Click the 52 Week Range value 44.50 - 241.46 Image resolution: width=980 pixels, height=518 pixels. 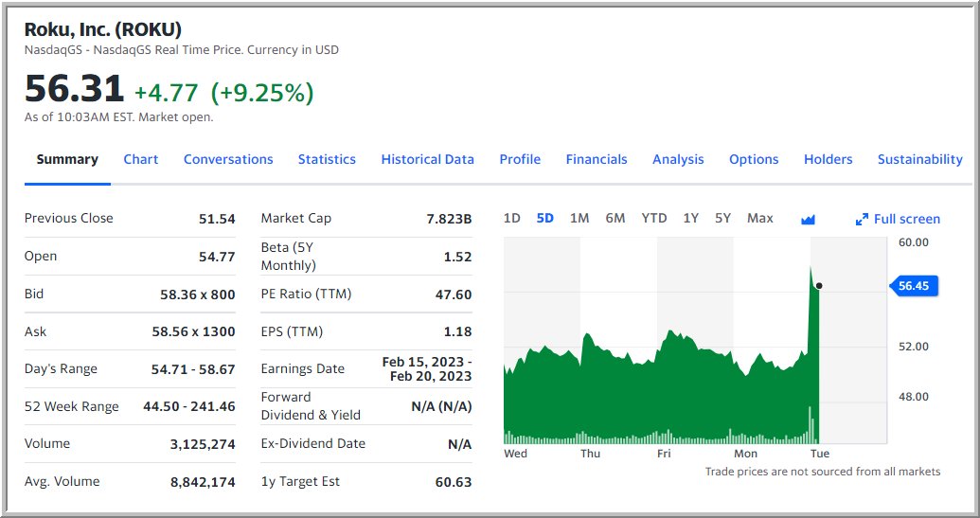189,407
